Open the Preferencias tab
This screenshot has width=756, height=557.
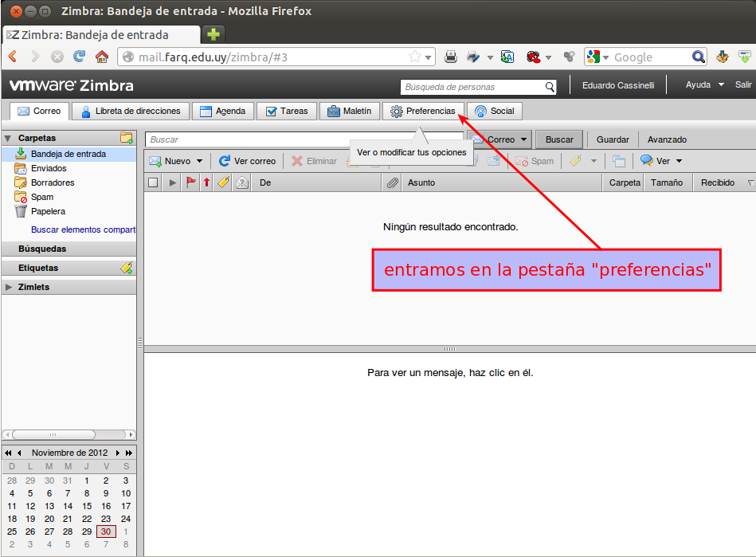pos(423,111)
